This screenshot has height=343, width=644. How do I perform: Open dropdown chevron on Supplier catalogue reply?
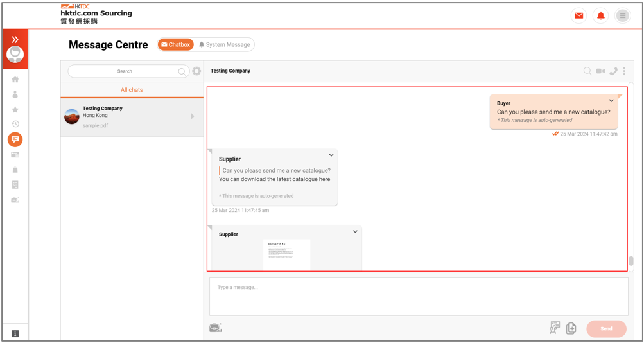(x=331, y=155)
